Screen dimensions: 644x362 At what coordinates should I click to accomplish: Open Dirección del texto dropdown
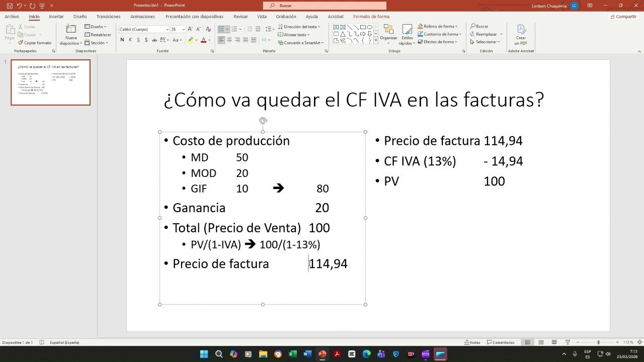[x=299, y=27]
